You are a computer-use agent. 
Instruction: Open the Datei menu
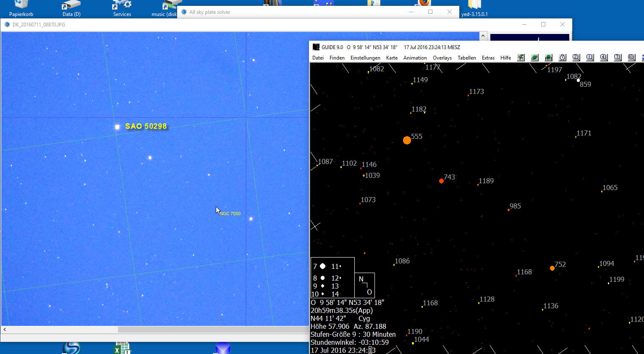coord(318,58)
